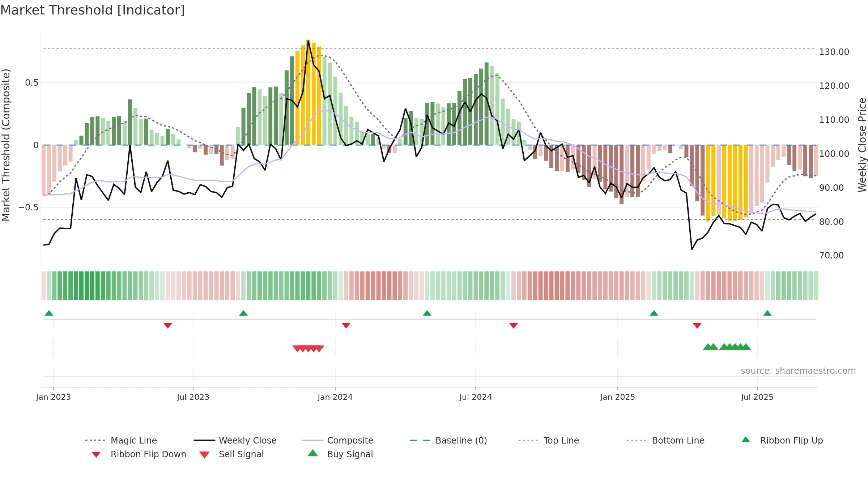Image resolution: width=868 pixels, height=488 pixels.
Task: Click the red triangle icon in the Ribbon Flip Down legend
Action: pos(96,455)
